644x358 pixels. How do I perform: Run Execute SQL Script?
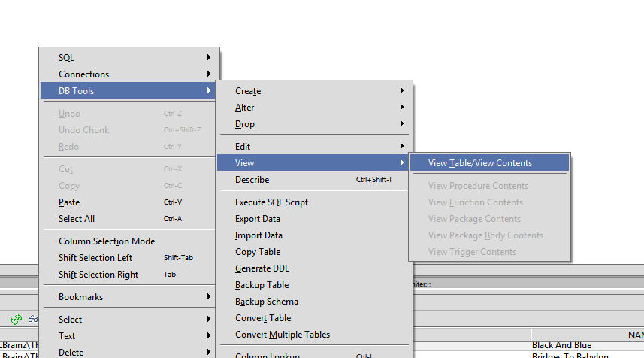[271, 202]
